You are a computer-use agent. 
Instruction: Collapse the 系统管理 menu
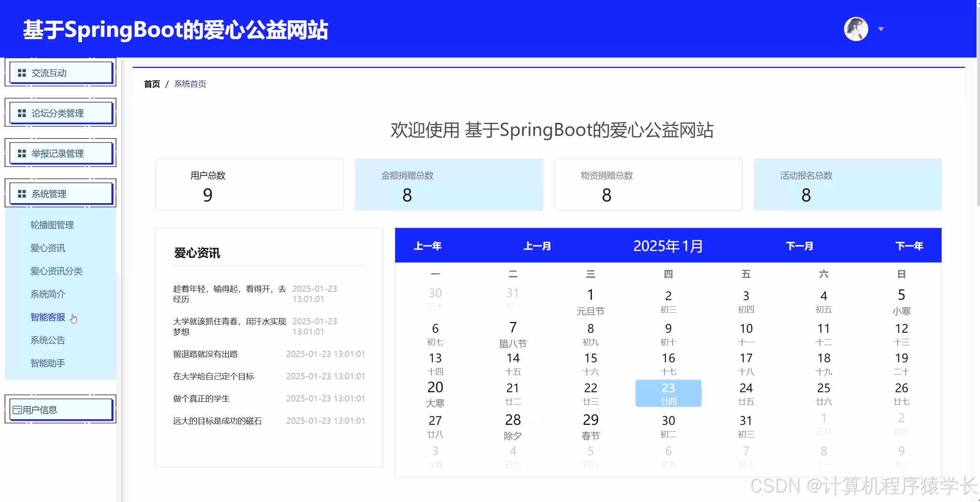tap(61, 193)
